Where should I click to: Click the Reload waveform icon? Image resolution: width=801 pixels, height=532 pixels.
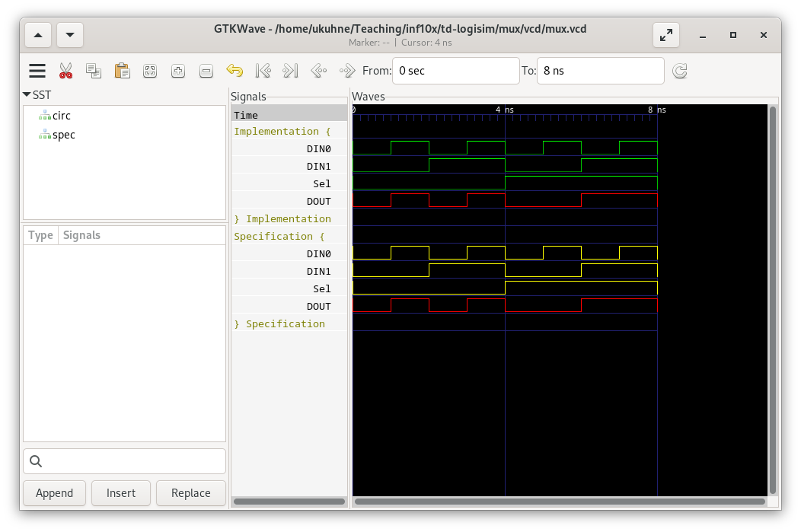(x=679, y=71)
